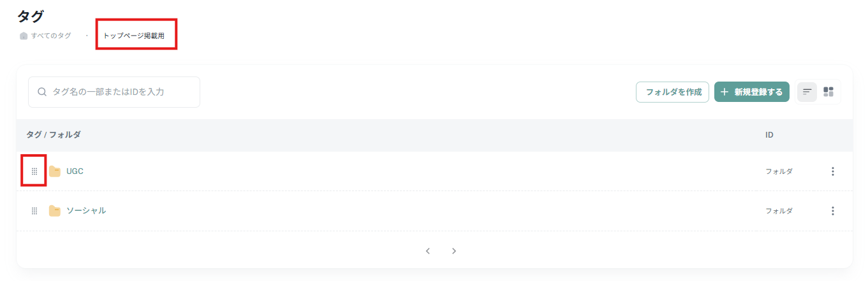Click the 新規登録する button
Screen dimensions: 868x281
tap(752, 92)
